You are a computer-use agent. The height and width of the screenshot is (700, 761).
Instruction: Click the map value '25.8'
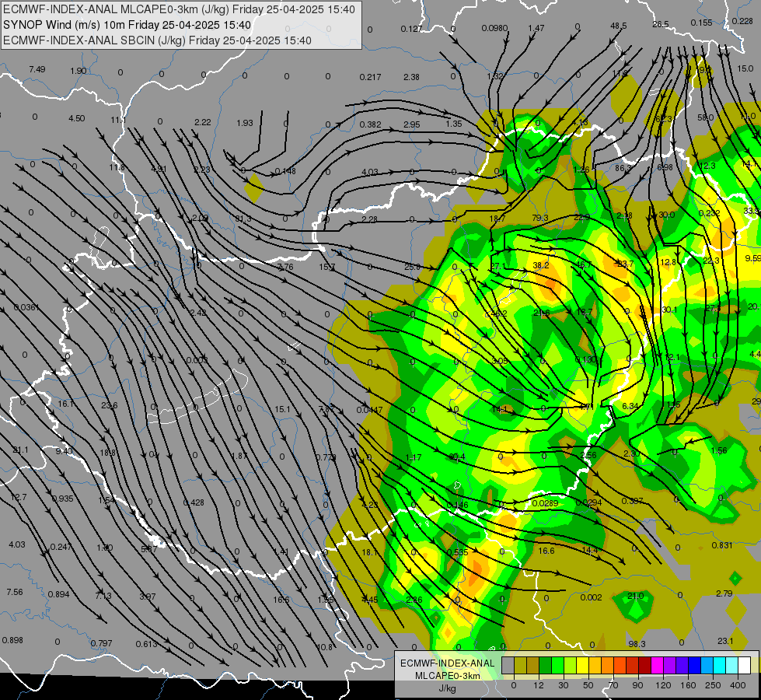coord(413,268)
